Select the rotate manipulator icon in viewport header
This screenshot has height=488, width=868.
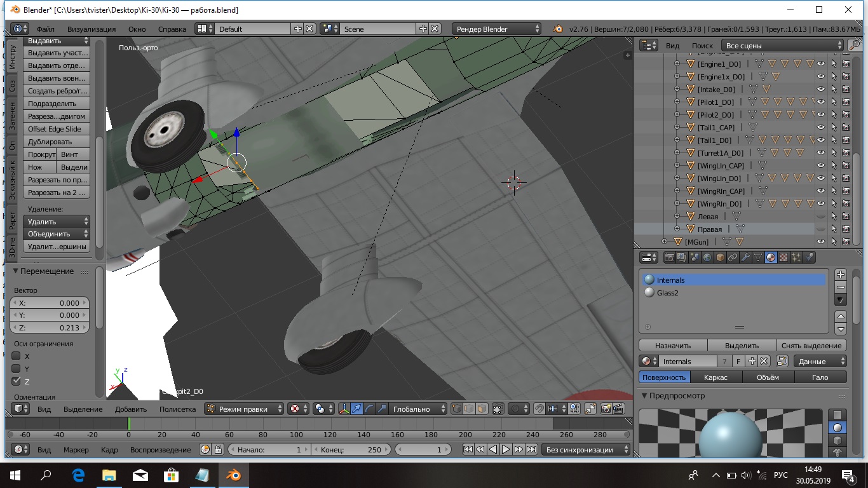(x=369, y=409)
